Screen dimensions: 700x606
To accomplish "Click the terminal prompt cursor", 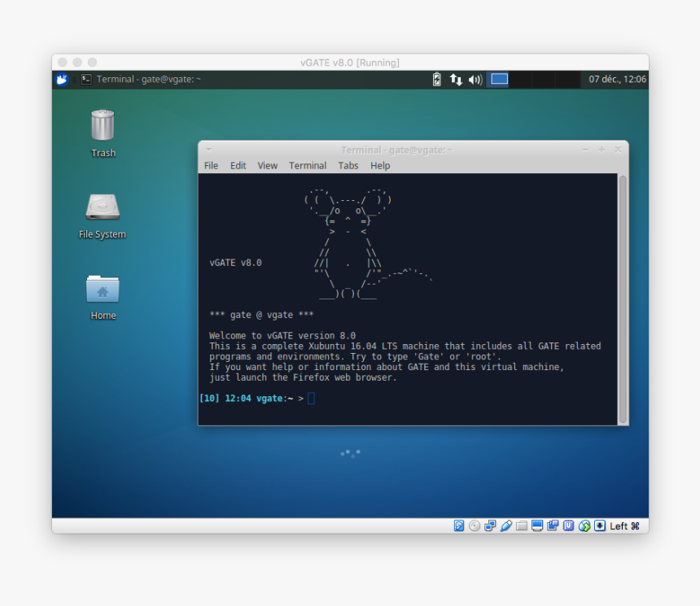I will (311, 398).
